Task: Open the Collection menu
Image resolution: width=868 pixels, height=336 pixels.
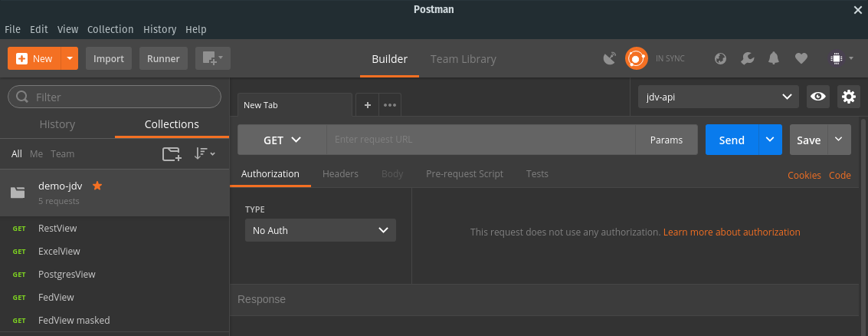Action: [x=110, y=29]
